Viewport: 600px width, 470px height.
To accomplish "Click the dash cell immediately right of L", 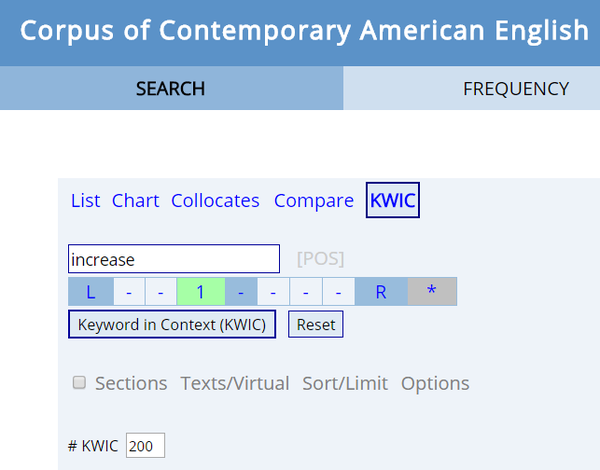I will pos(129,292).
